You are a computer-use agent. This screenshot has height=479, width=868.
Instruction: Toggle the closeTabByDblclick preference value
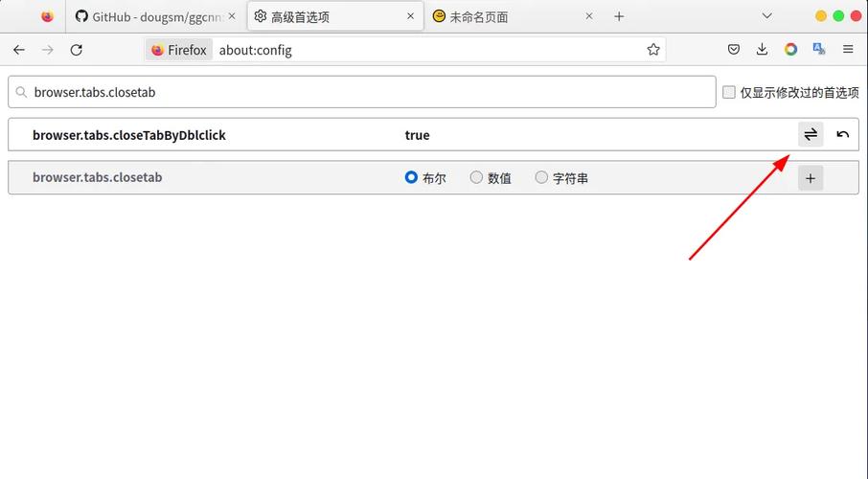click(811, 134)
